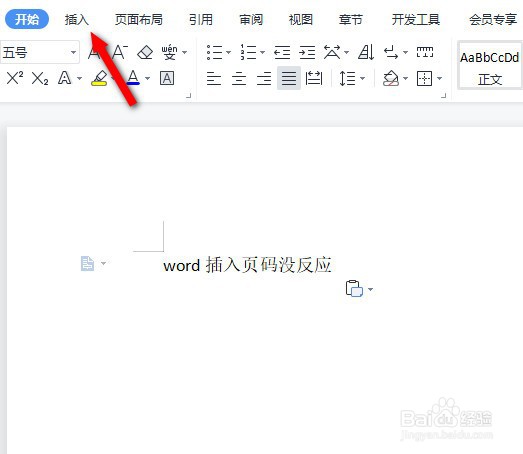Expand the shading color dropdown arrow

coord(406,78)
